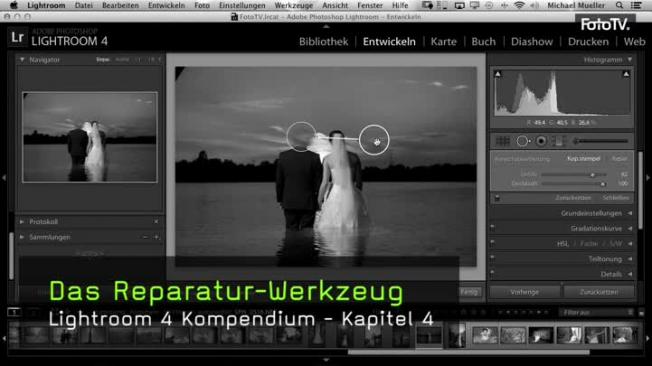Click Schließen in spot removal panel

pyautogui.click(x=616, y=198)
